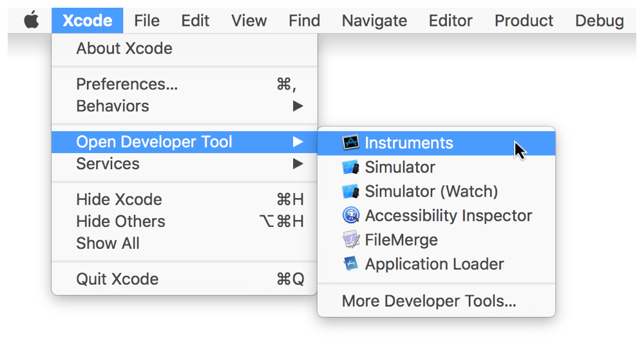Click the Simulator icon in submenu
The width and height of the screenshot is (644, 346).
click(x=350, y=167)
